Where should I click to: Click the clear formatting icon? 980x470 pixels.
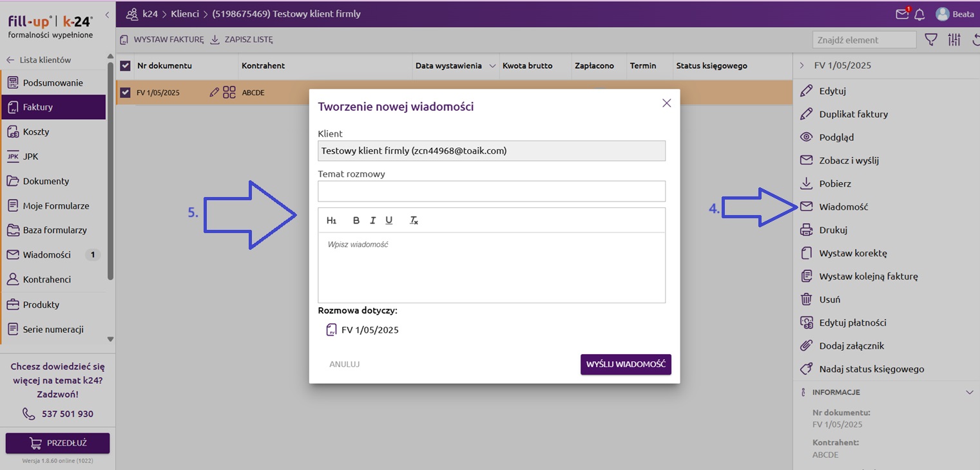tap(414, 220)
